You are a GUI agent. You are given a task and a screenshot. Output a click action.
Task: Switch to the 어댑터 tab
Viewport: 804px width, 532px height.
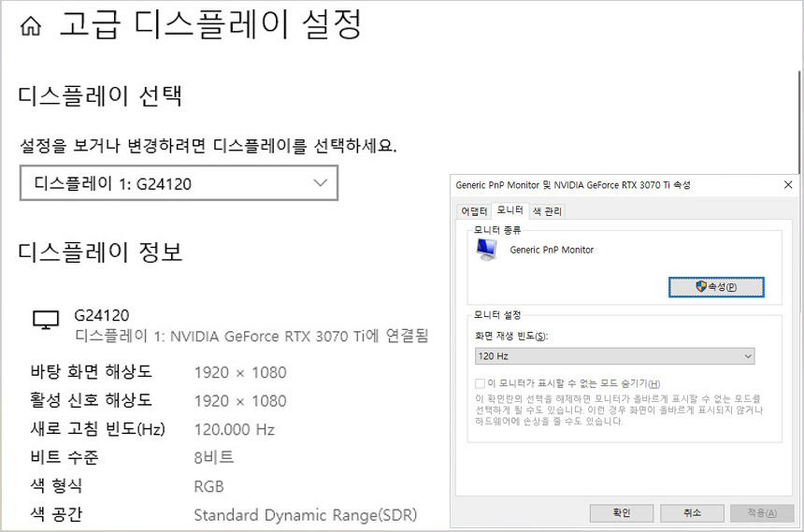[x=474, y=211]
